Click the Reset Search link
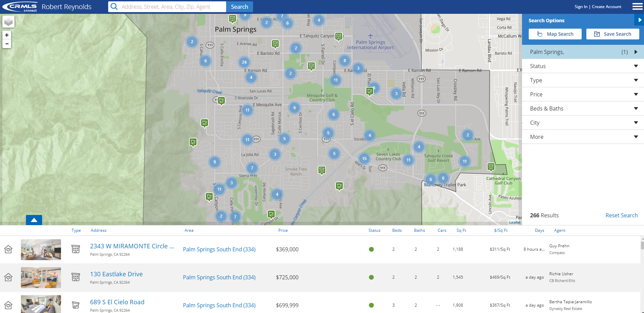Image resolution: width=644 pixels, height=313 pixels. pyautogui.click(x=621, y=215)
